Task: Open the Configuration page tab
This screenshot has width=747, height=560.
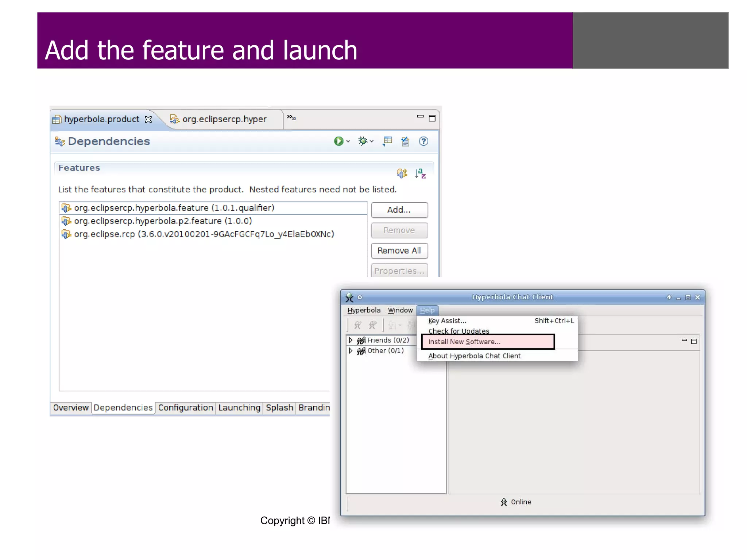Action: click(x=186, y=408)
